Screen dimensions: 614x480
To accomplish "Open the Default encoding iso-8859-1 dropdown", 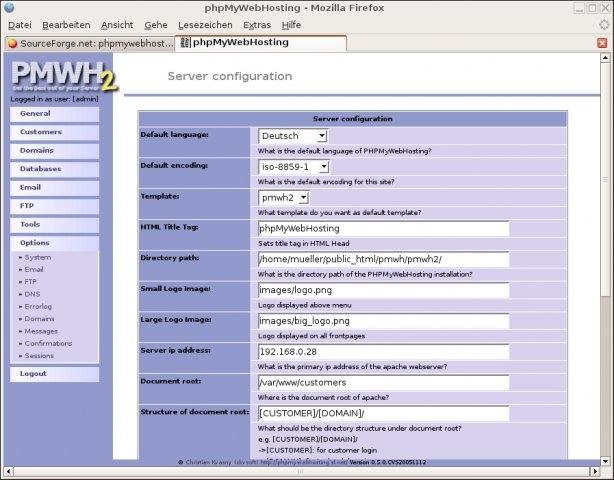I will 294,167.
